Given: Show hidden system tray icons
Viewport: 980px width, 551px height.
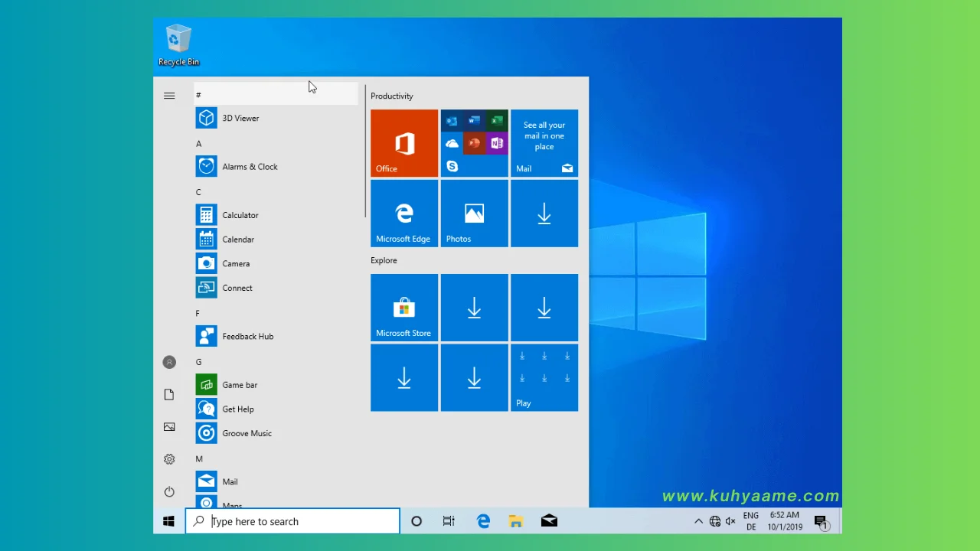Looking at the screenshot, I should tap(698, 521).
